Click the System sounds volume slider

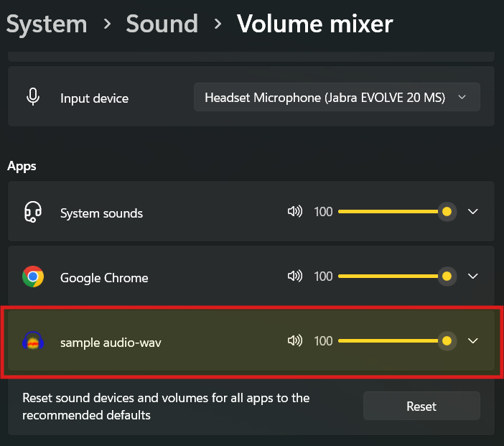pos(392,212)
